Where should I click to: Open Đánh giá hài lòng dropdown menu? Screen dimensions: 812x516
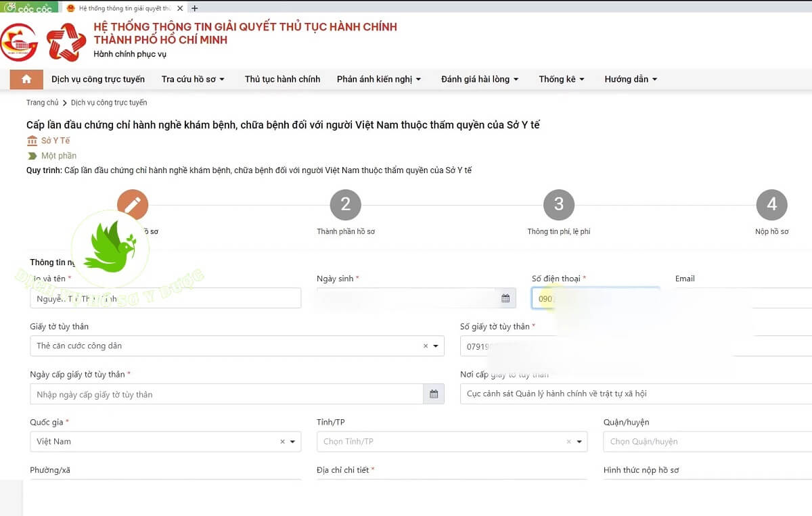pyautogui.click(x=480, y=79)
